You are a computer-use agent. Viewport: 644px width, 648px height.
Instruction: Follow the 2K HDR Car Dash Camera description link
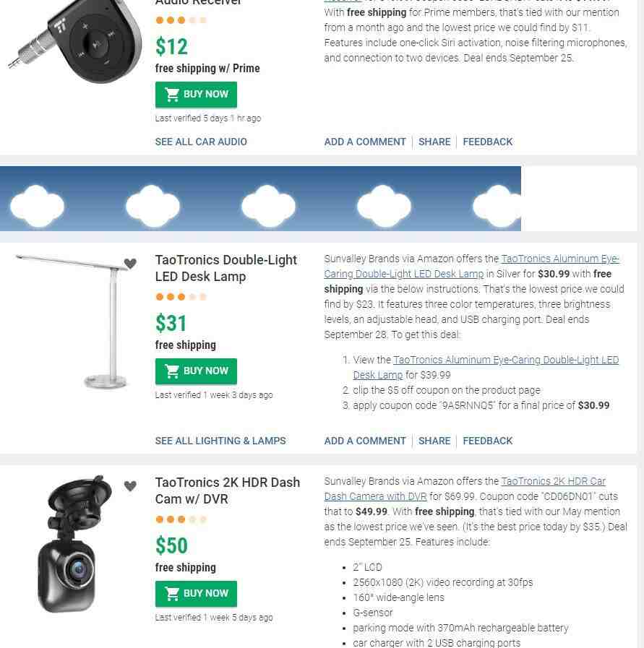pos(465,489)
